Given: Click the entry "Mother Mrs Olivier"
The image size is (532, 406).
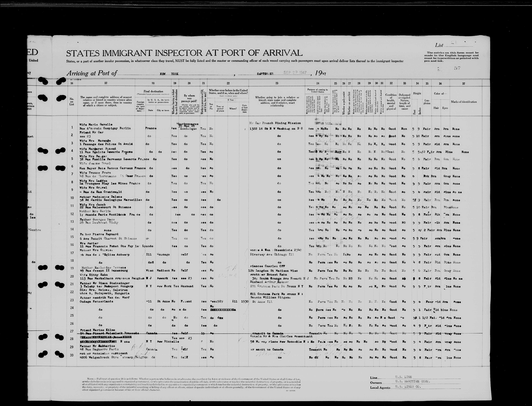Looking at the screenshot, I should [96, 250].
